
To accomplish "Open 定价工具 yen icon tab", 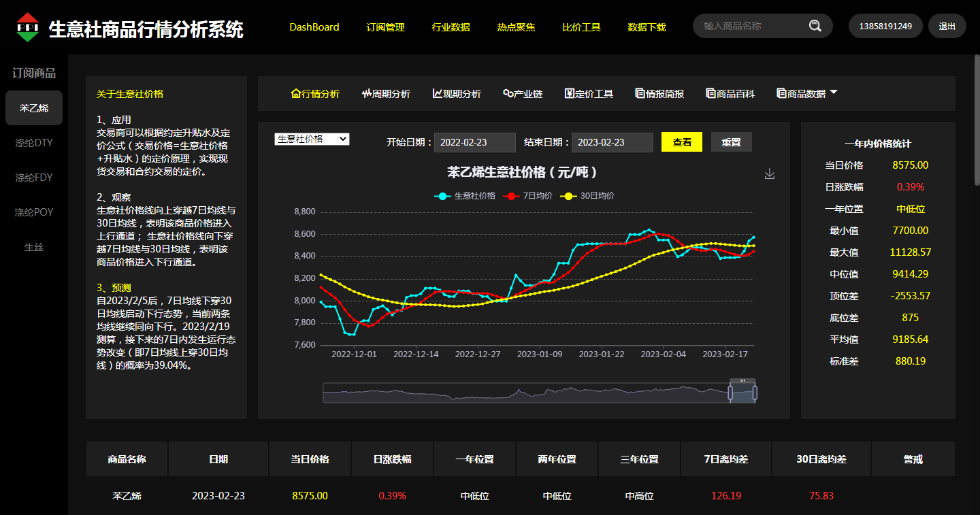I will [x=570, y=94].
